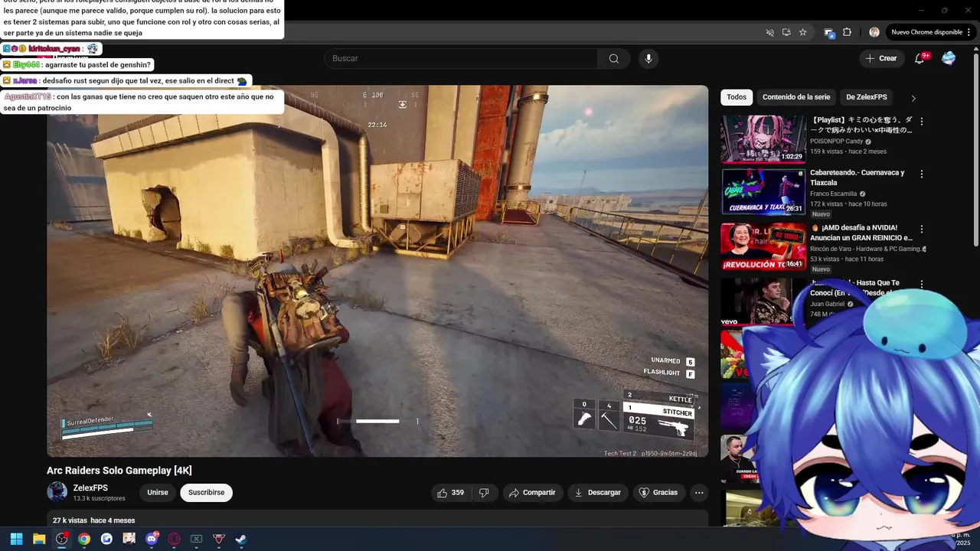Viewport: 980px width, 551px height.
Task: Open the ¡AMD desafía a NVIDIA! title link
Action: coord(861,233)
